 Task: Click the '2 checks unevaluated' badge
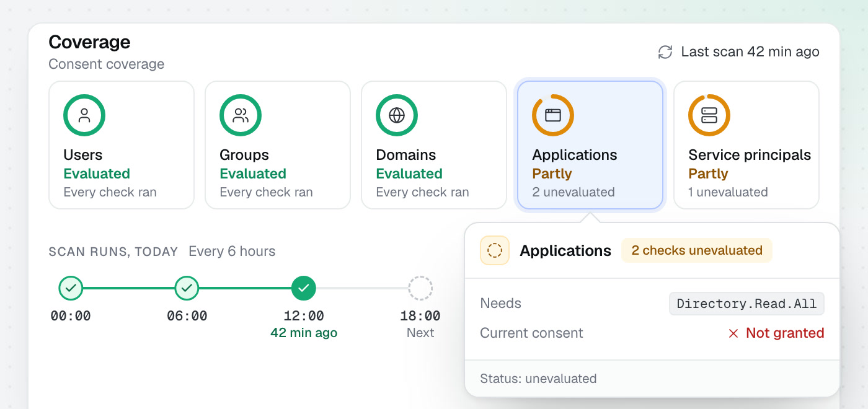tap(697, 250)
